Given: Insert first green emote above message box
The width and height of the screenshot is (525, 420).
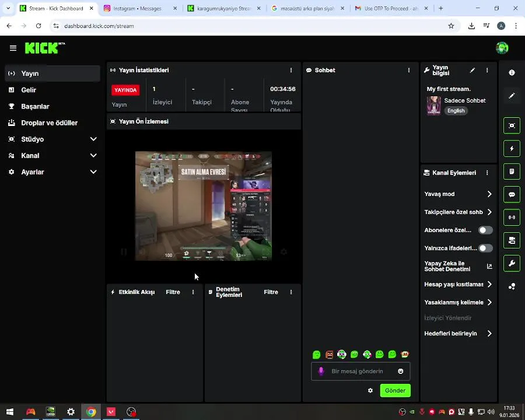Looking at the screenshot, I should (x=316, y=354).
